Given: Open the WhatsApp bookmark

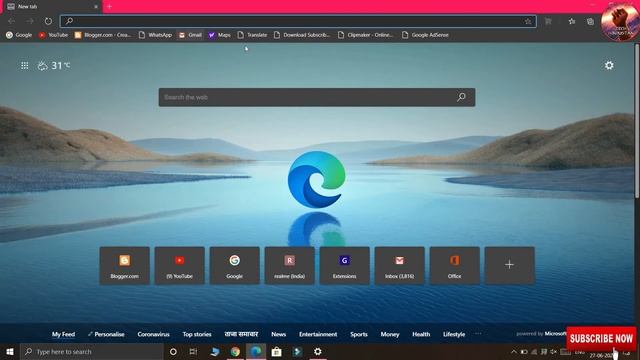Looking at the screenshot, I should tap(155, 35).
